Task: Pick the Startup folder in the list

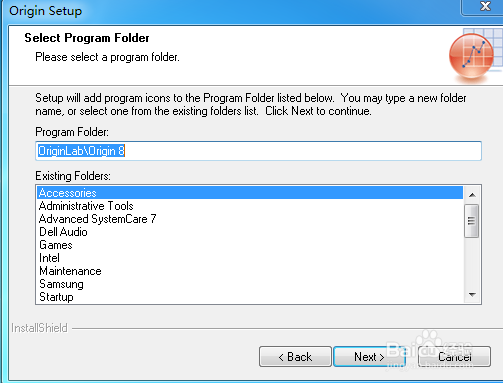Action: point(250,297)
